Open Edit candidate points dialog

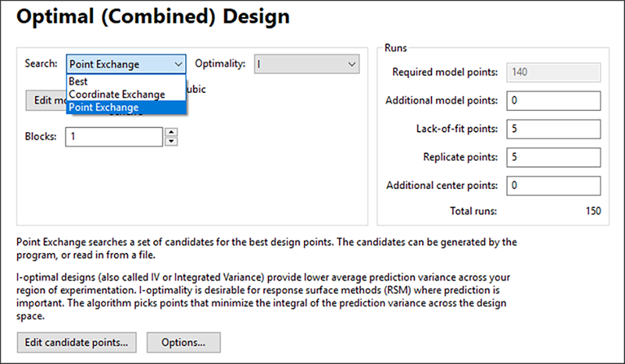point(77,342)
